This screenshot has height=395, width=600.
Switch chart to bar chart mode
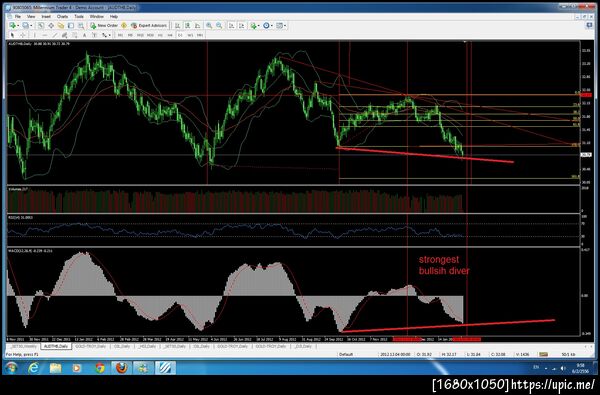point(177,25)
